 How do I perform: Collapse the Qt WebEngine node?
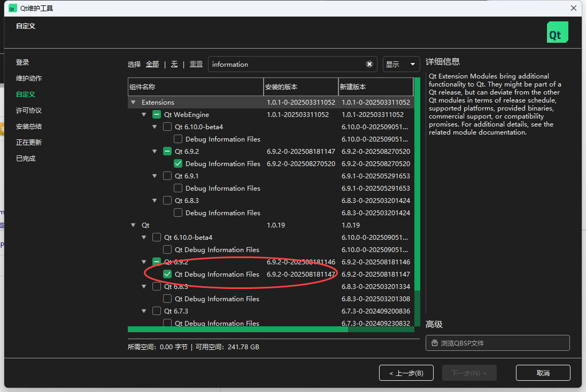pyautogui.click(x=144, y=115)
